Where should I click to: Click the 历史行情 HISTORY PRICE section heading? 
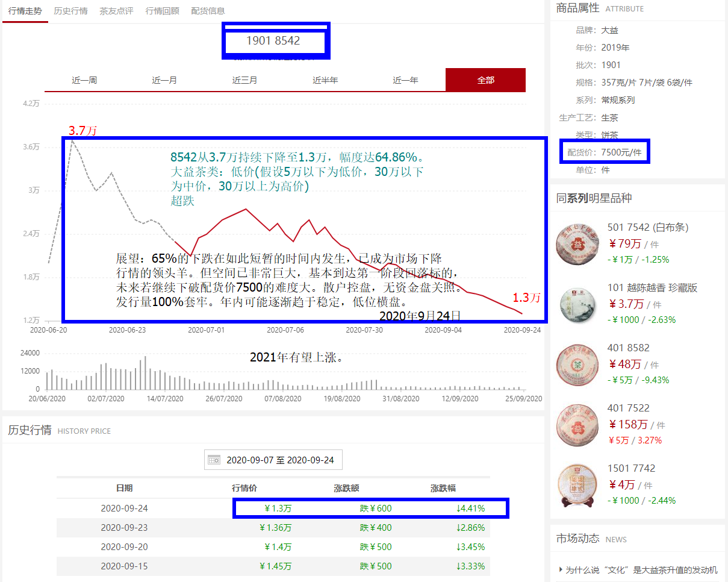59,430
